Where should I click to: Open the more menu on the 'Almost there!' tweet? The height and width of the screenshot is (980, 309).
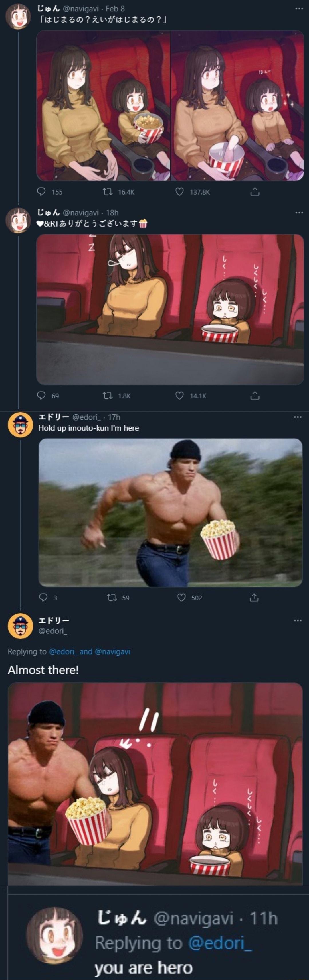point(298,620)
